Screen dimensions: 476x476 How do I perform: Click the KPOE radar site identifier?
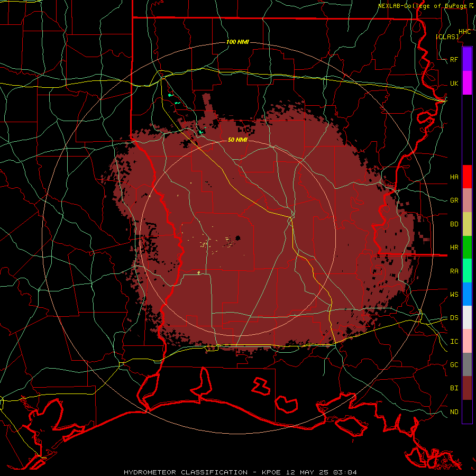tap(272, 472)
